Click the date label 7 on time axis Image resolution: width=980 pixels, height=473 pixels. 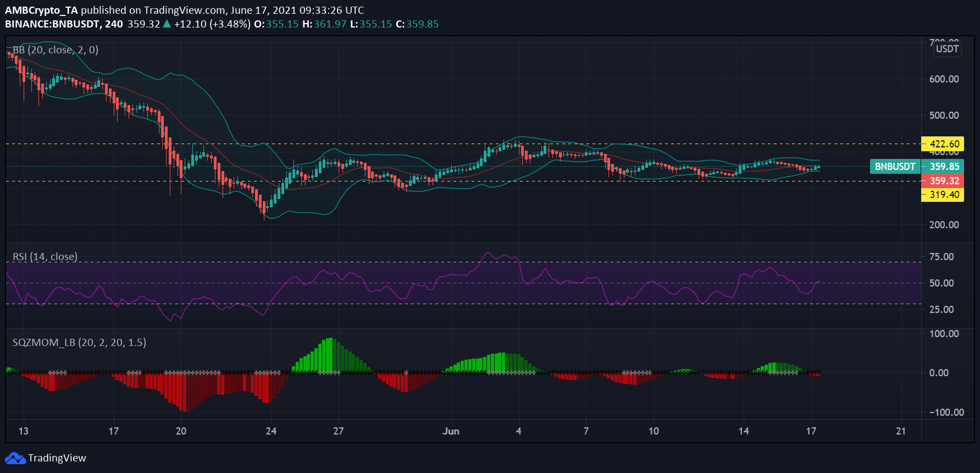(586, 431)
